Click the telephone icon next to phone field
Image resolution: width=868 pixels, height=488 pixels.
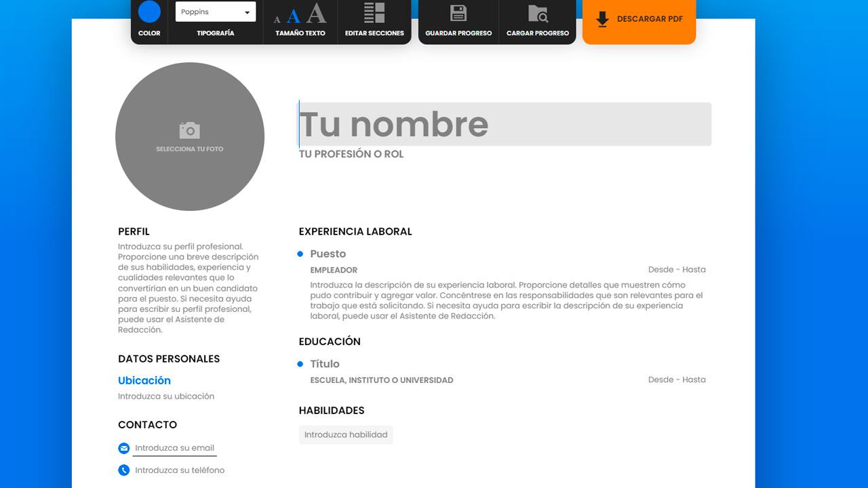[x=123, y=470]
